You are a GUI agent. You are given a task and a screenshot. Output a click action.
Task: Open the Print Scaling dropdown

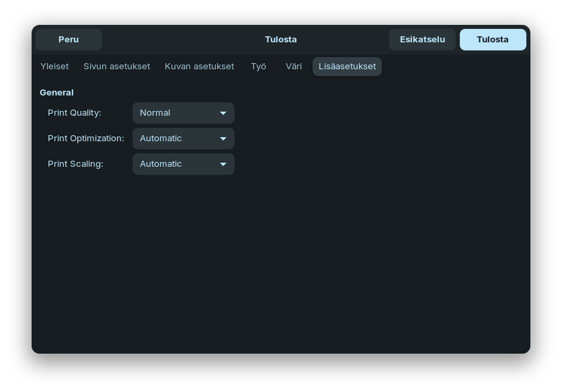(x=183, y=164)
